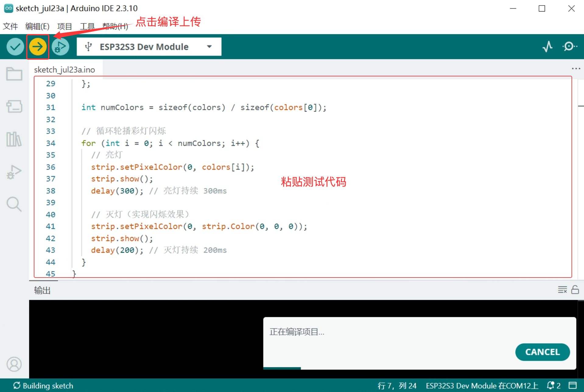Open the Boards Manager sidebar icon
The height and width of the screenshot is (392, 584).
14,107
